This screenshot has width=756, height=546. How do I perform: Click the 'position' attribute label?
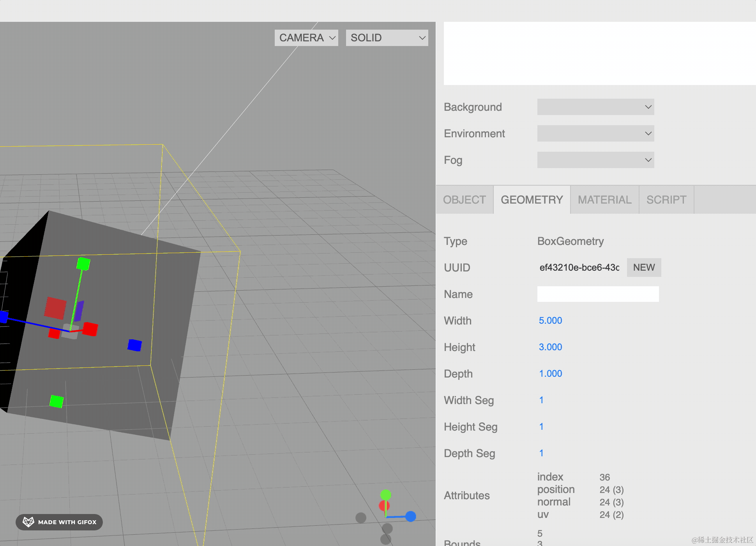(556, 489)
